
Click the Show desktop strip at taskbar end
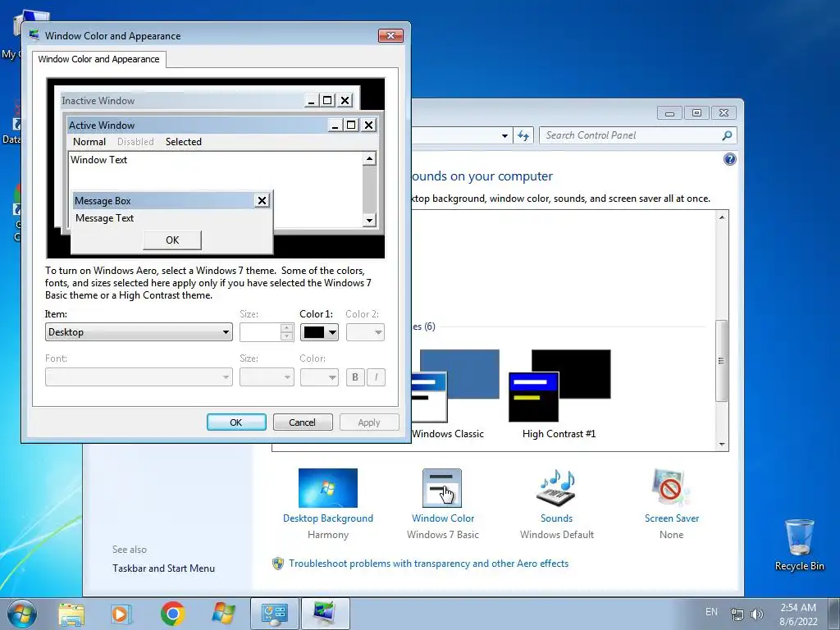click(834, 614)
